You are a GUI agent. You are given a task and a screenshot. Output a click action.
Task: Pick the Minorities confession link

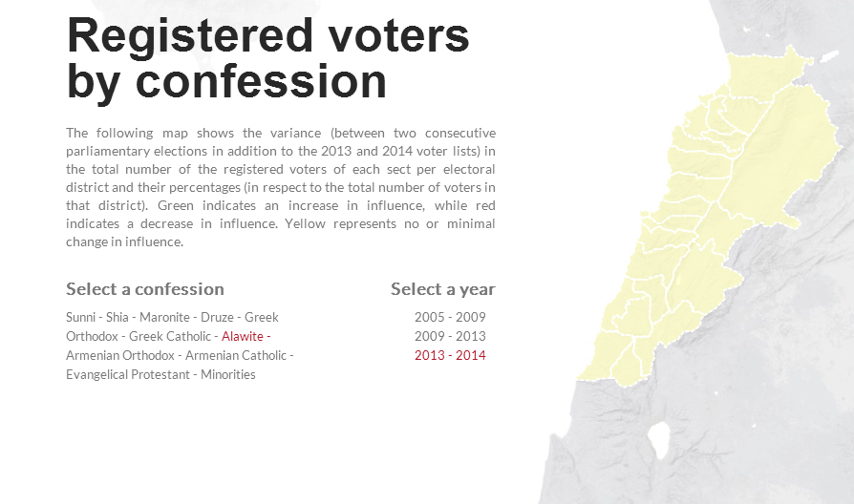227,374
